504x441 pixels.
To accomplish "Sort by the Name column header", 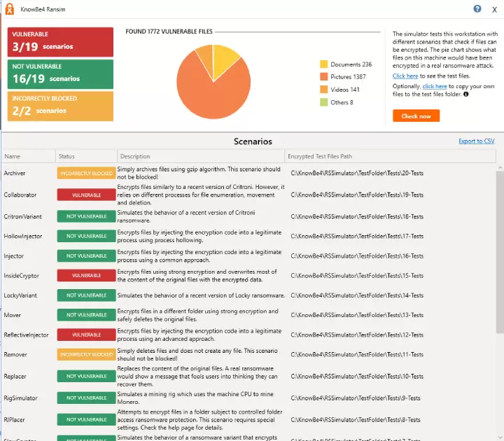I will [x=29, y=156].
